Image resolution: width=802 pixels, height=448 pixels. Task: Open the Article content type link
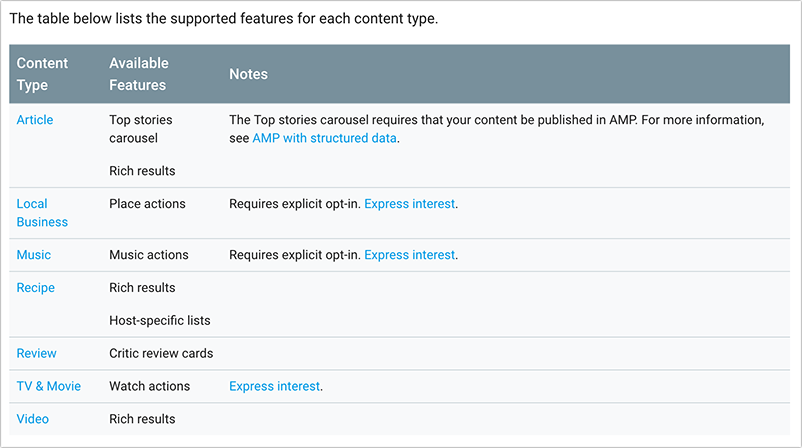pyautogui.click(x=35, y=120)
